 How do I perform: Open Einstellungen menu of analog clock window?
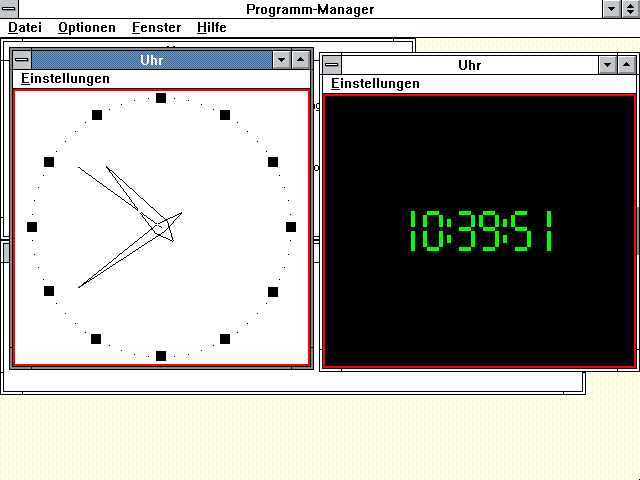click(x=65, y=78)
